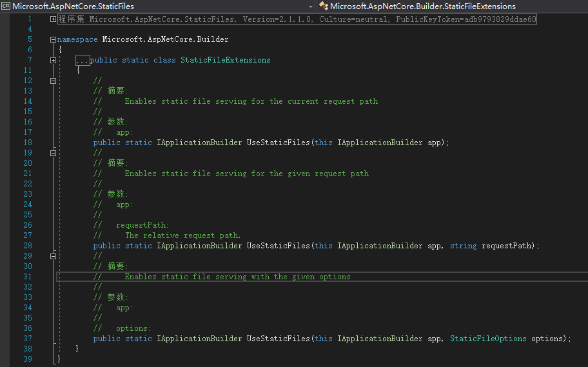Image resolution: width=588 pixels, height=367 pixels.
Task: Click the C# project icon in navigation bar
Action: click(6, 6)
